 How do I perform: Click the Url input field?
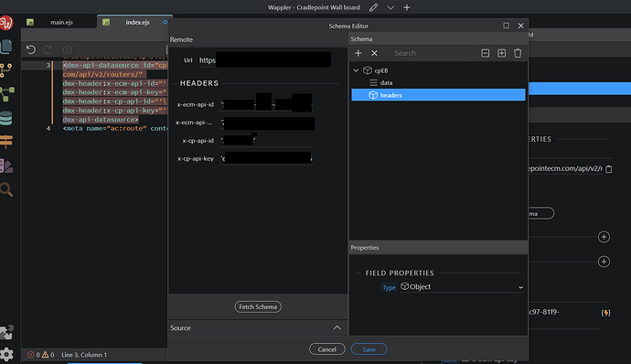click(265, 60)
